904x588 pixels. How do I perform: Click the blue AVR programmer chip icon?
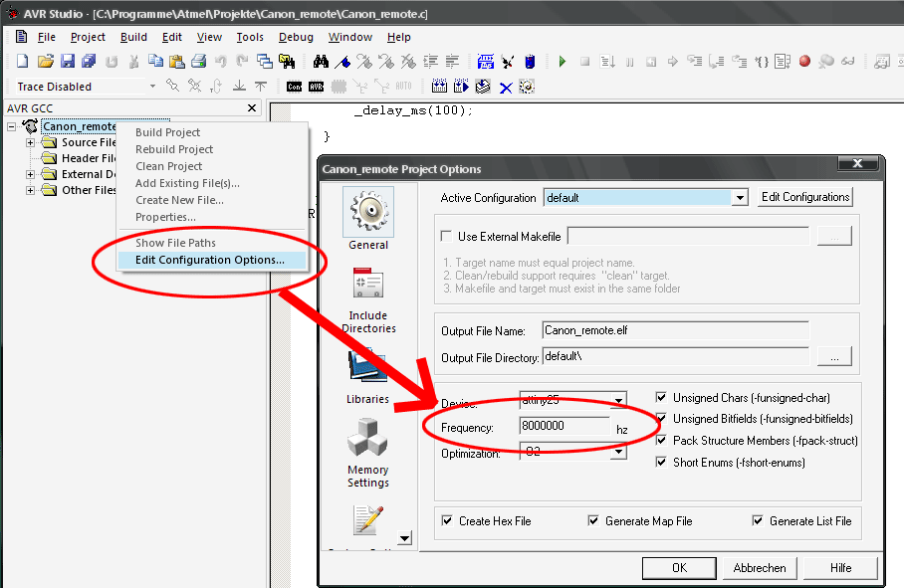(x=486, y=61)
